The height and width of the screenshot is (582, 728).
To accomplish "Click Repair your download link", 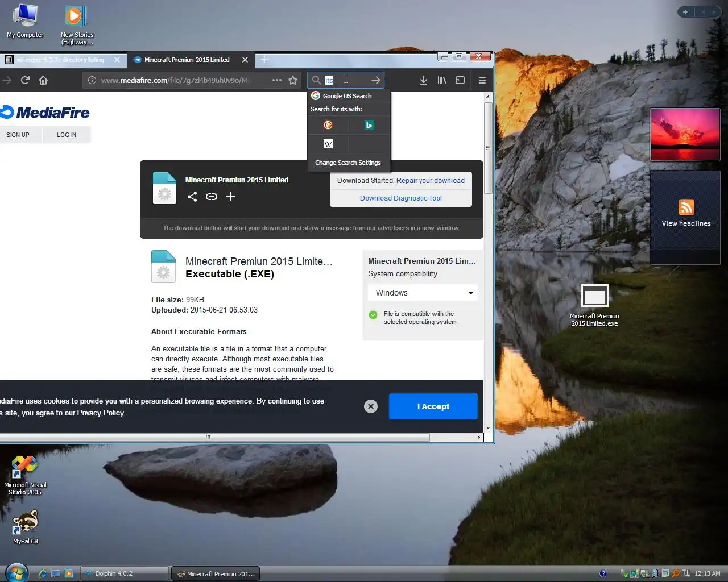I will click(x=431, y=181).
